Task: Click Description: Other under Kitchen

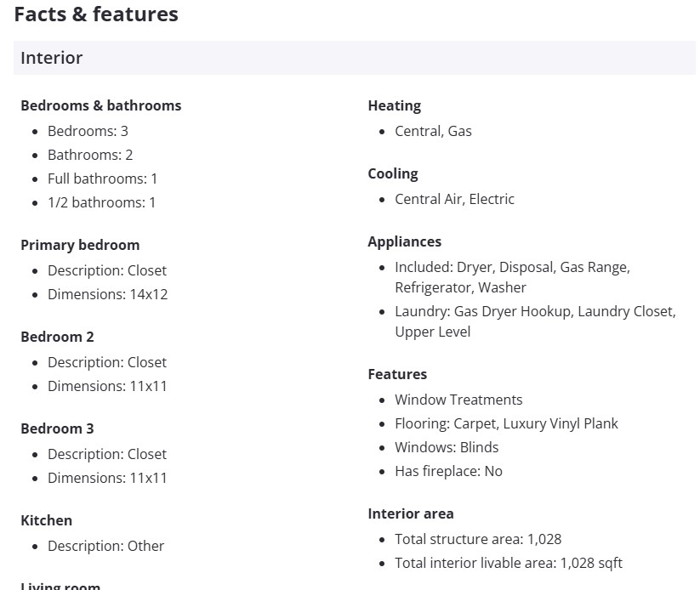Action: click(x=105, y=546)
